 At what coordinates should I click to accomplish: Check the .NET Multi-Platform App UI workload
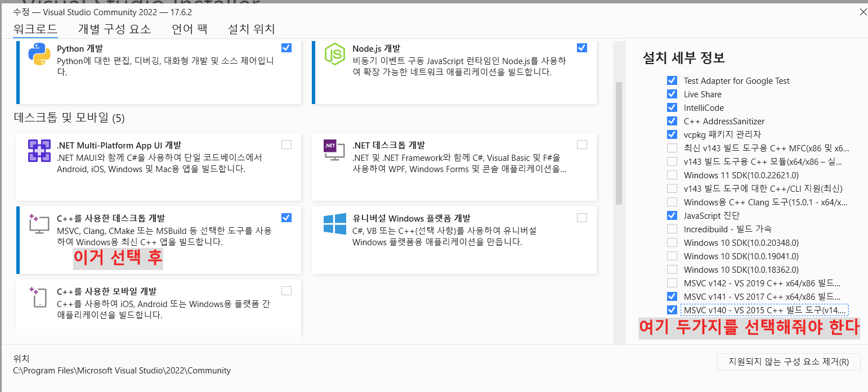pos(287,145)
